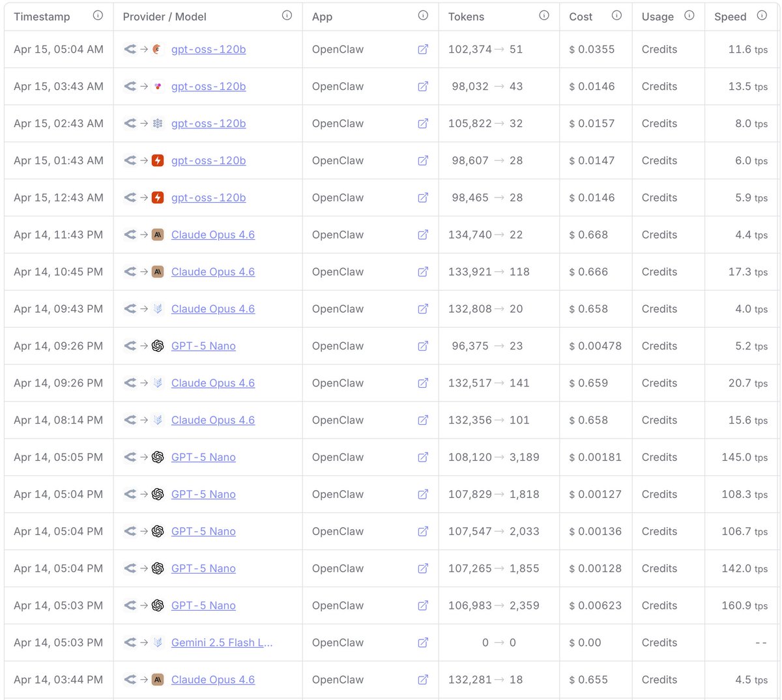Screen dimensions: 782x700
Task: Click the OpenAI logo in the 05:03 PM GPT-5 Nano row
Action: 158,605
